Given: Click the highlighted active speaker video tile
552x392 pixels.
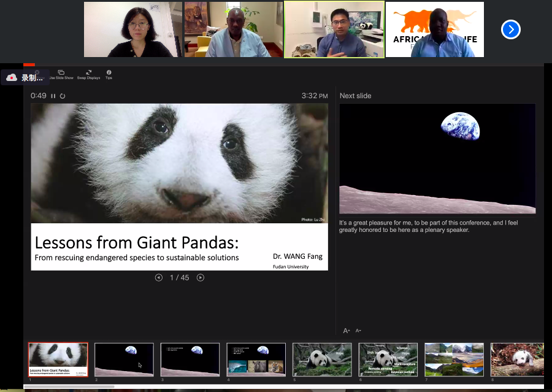Looking at the screenshot, I should (x=334, y=29).
